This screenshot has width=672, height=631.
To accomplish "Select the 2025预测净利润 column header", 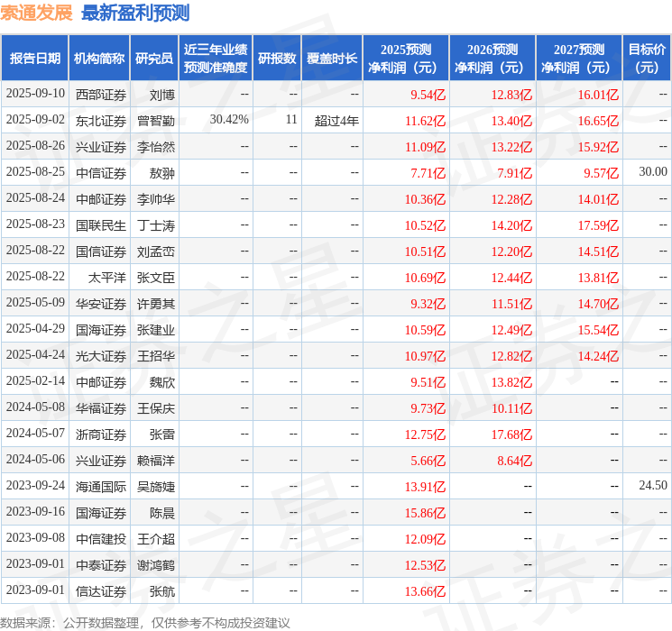I will coord(405,59).
